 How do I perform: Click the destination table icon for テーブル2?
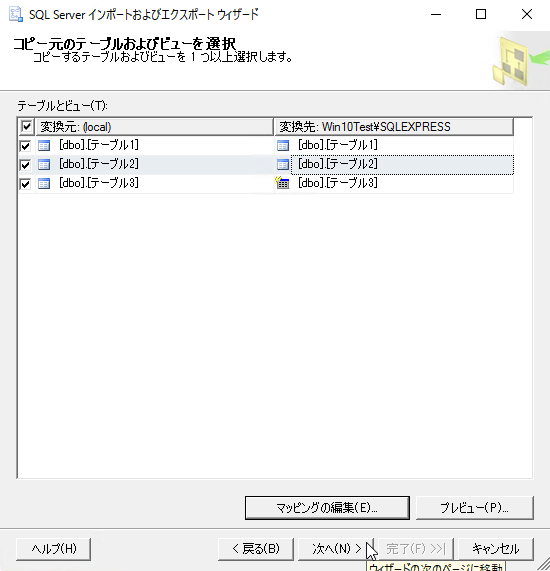point(283,165)
